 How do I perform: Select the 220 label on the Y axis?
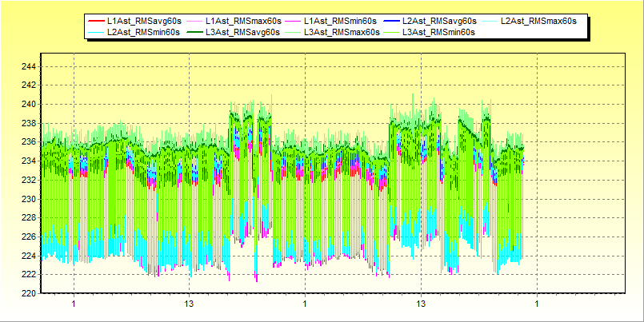point(27,293)
